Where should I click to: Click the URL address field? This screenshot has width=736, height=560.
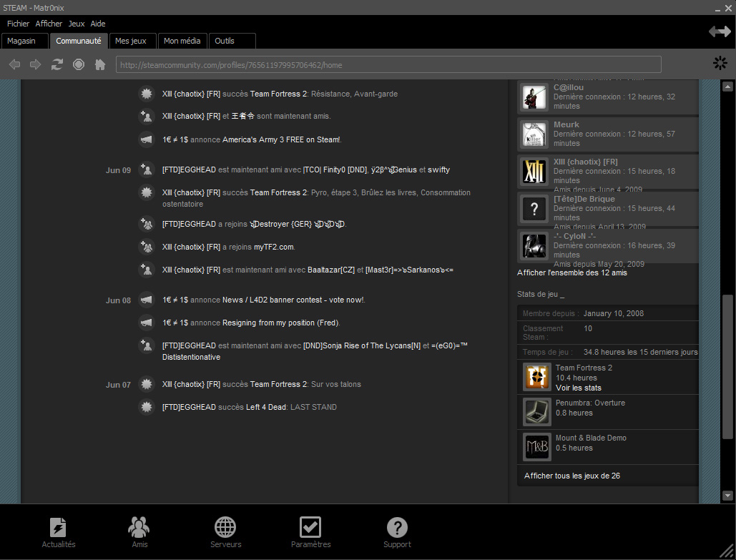click(388, 65)
